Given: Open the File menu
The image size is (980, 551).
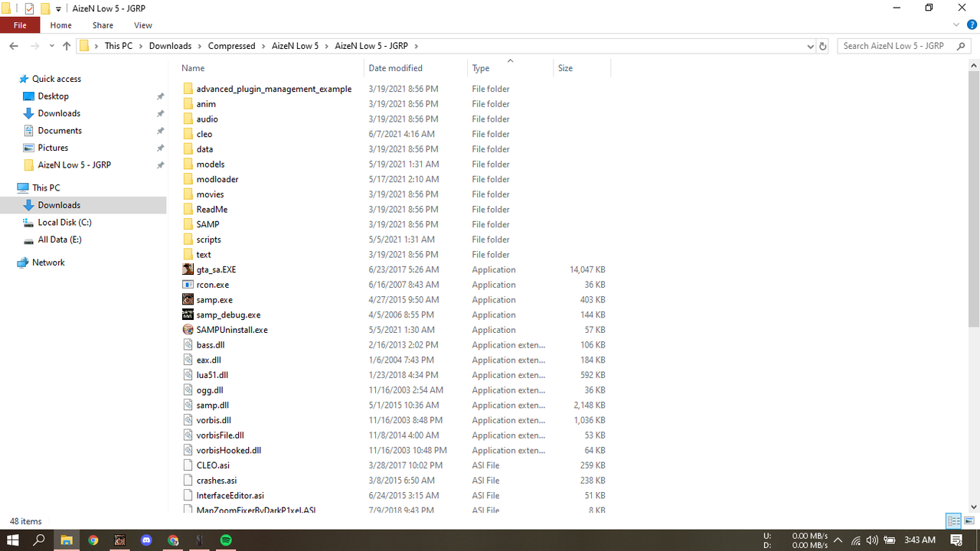Looking at the screenshot, I should [x=20, y=25].
